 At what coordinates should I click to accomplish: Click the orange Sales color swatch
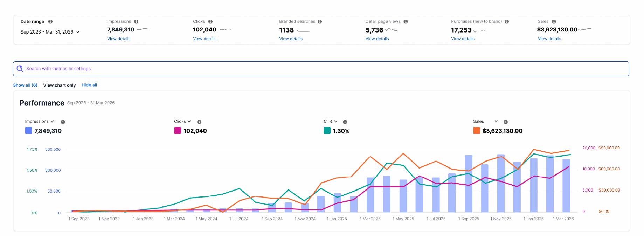click(x=477, y=131)
